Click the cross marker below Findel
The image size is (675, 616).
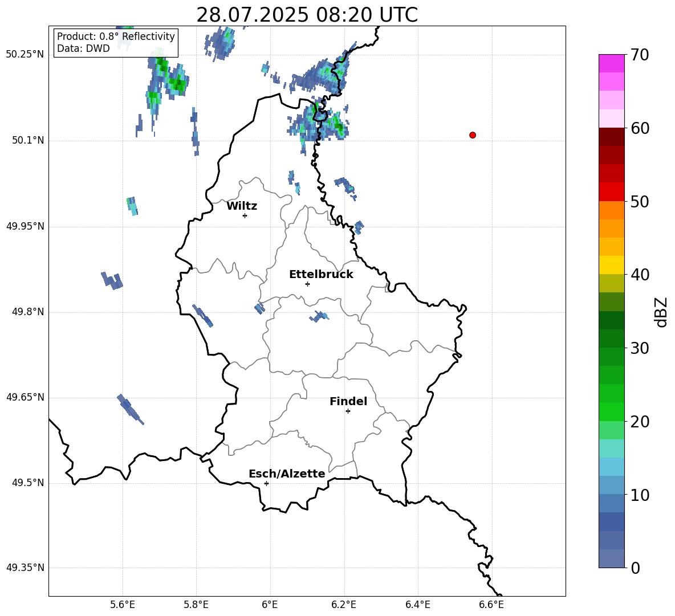click(348, 411)
